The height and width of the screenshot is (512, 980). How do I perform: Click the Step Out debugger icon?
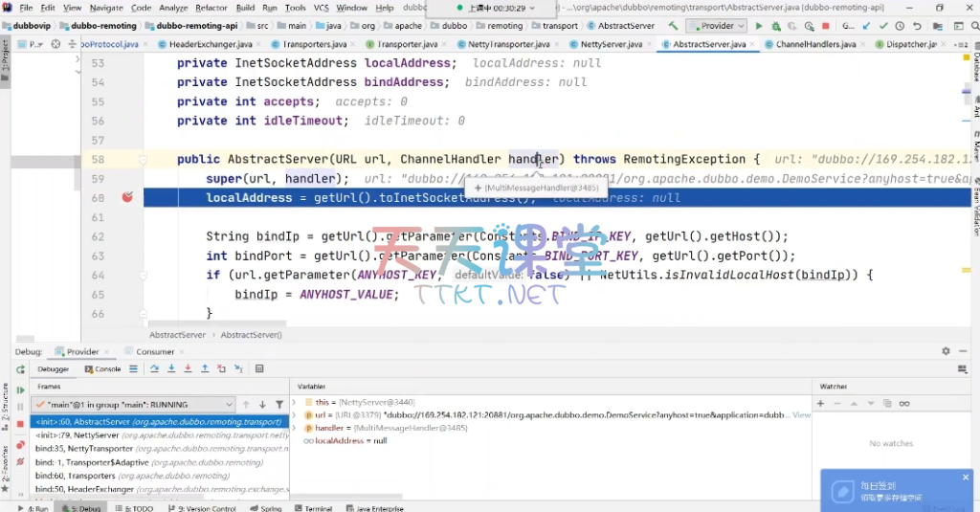(203, 368)
